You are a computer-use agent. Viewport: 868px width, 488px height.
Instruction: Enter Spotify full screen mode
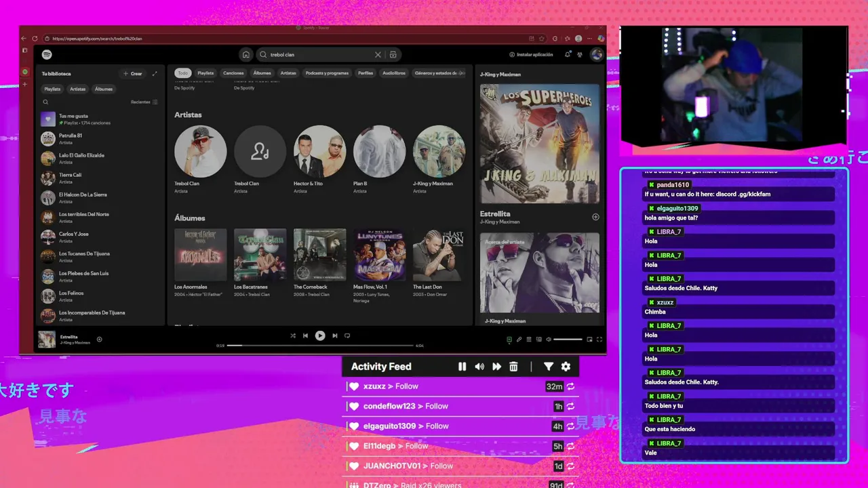(599, 339)
